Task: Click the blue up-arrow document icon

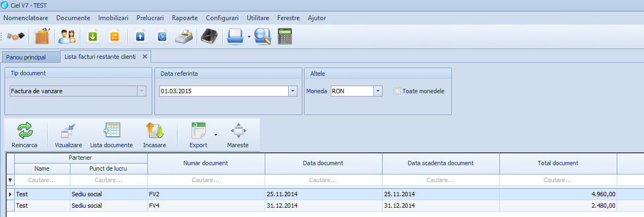Action: pos(140,37)
